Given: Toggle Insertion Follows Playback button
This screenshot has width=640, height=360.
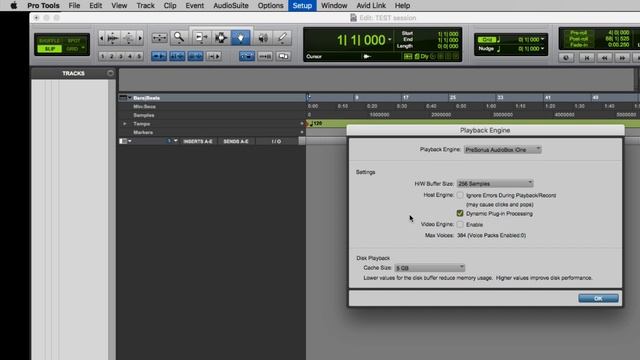Looking at the screenshot, I should 213,56.
